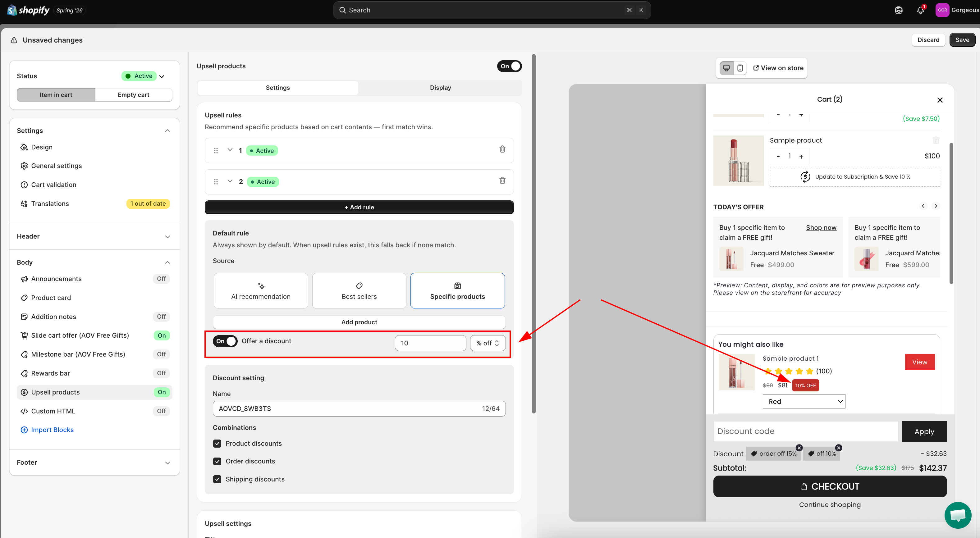Viewport: 980px width, 538px height.
Task: Increase Sample product quantity with plus
Action: [x=801, y=156]
